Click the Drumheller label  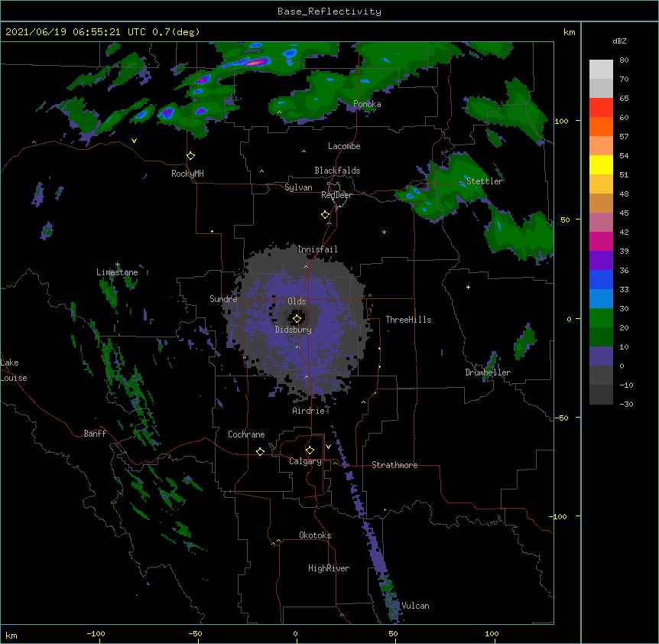tap(488, 372)
